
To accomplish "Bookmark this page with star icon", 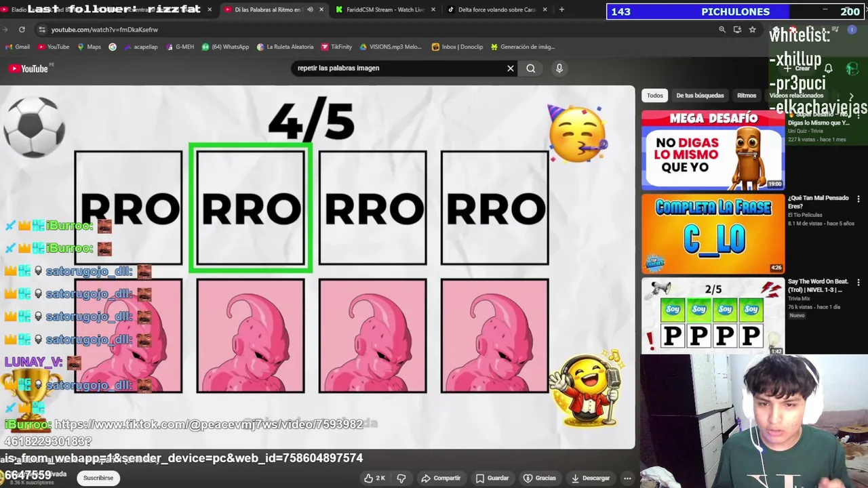I will [x=752, y=30].
